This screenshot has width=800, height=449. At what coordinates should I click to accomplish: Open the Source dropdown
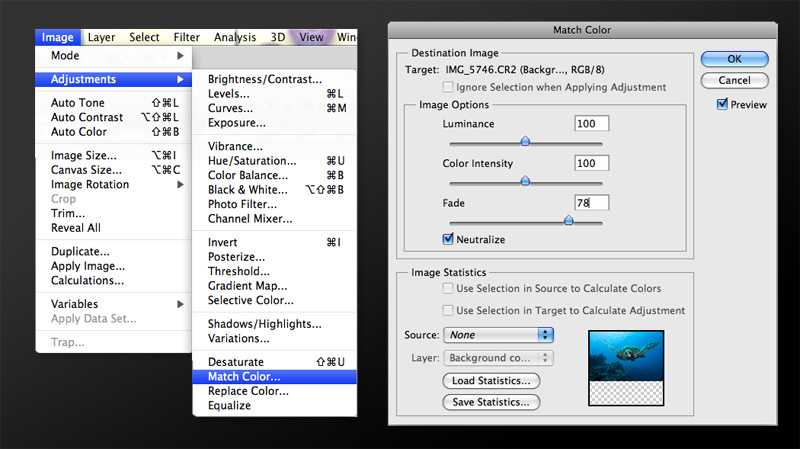(x=498, y=335)
